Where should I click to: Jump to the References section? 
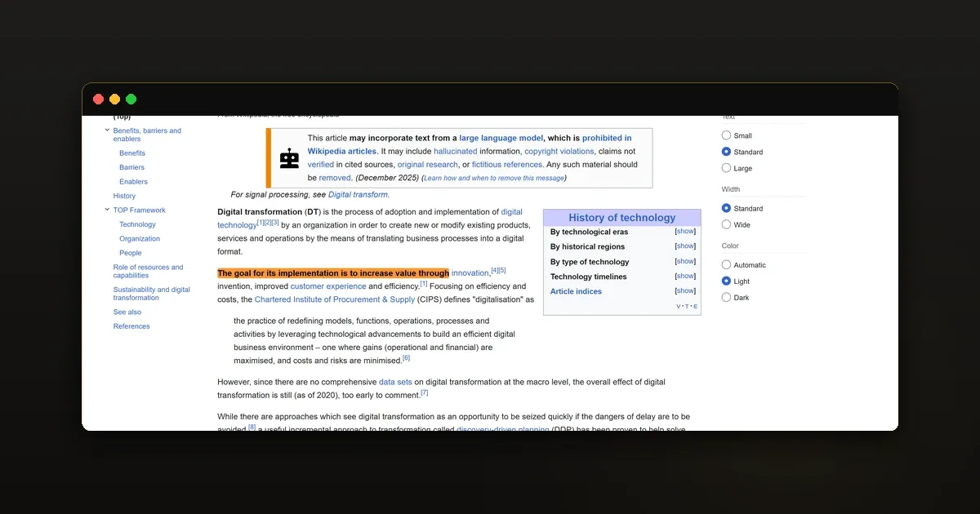tap(131, 326)
